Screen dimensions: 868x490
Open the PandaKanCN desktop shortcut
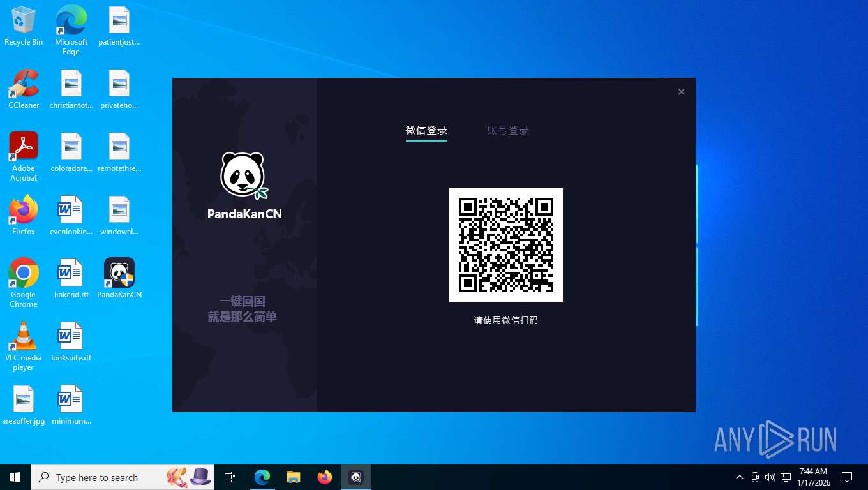[119, 279]
